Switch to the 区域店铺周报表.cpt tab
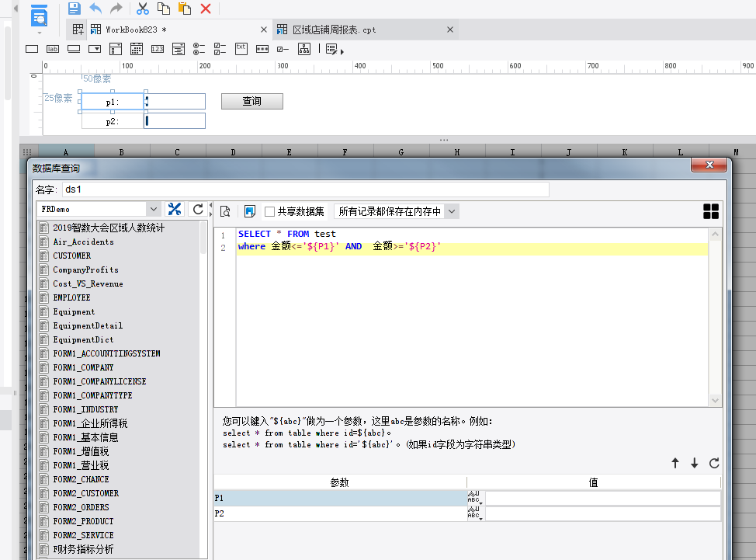The height and width of the screenshot is (560, 756). [x=334, y=30]
